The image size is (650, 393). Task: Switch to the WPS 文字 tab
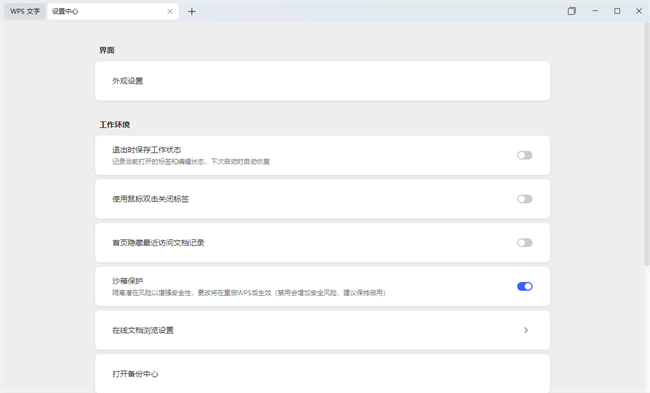[x=25, y=12]
